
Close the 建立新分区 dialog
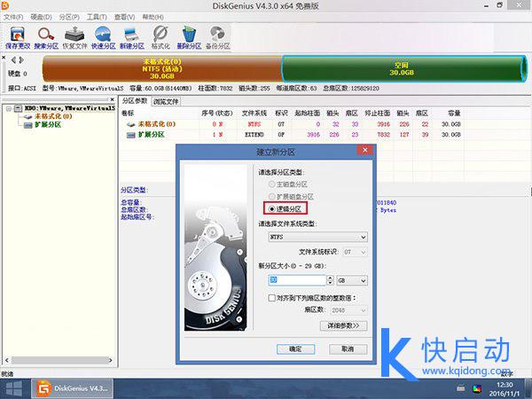coord(365,150)
